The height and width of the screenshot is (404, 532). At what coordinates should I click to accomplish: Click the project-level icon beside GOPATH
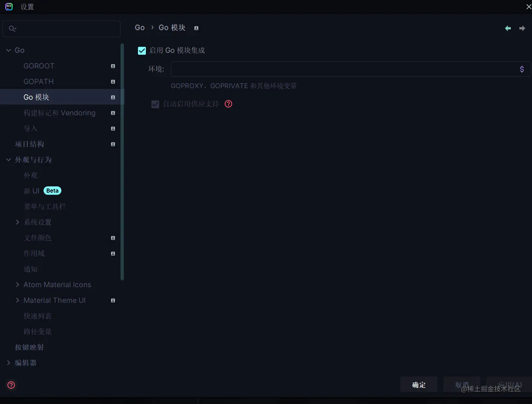click(x=113, y=81)
